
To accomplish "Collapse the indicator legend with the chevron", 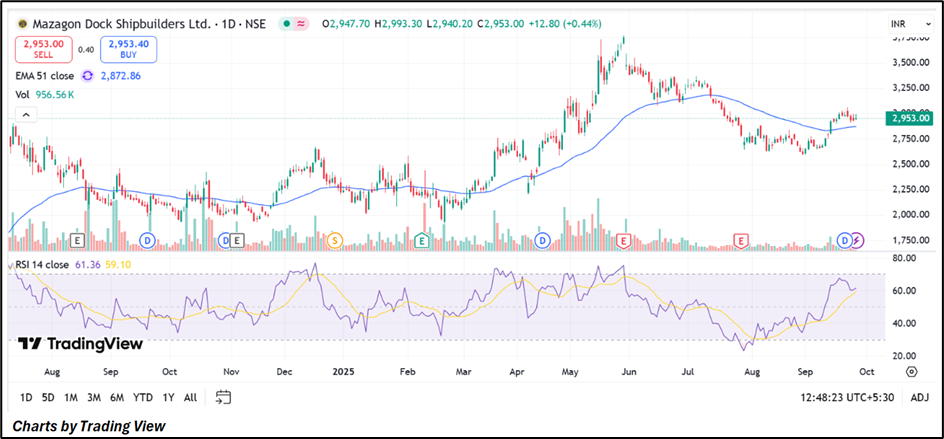I will (x=27, y=114).
